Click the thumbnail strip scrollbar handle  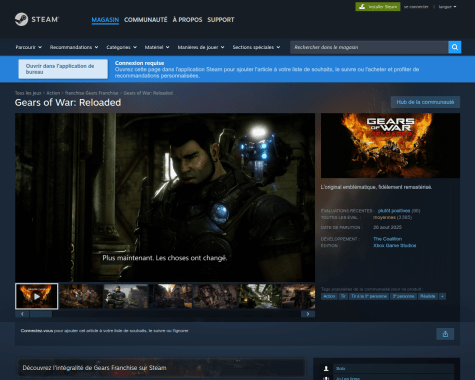coord(41,314)
